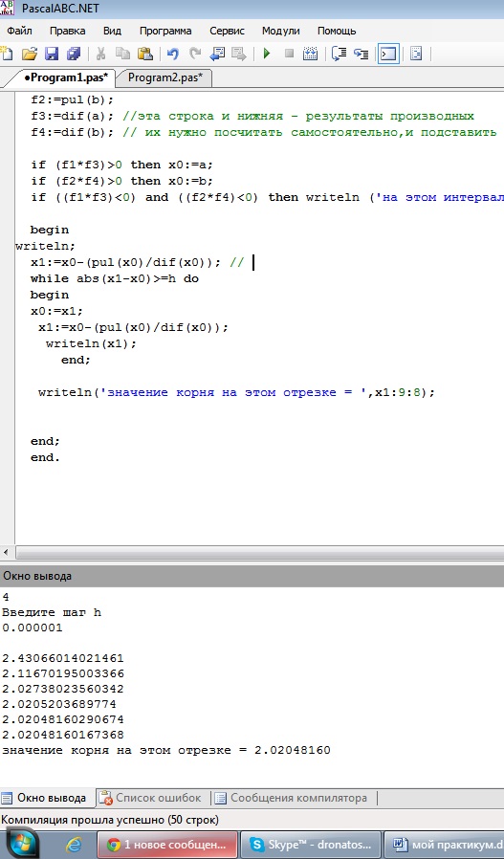Select the Окно вывода bottom tab
Image resolution: width=504 pixels, height=859 pixels.
(x=48, y=798)
